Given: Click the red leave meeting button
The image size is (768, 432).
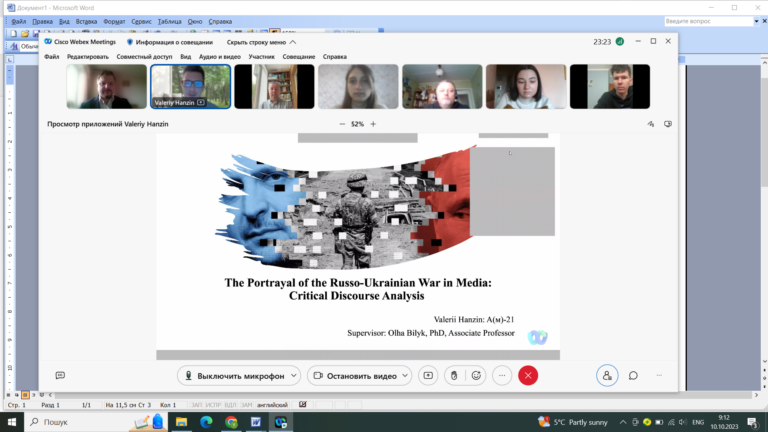Looking at the screenshot, I should [528, 376].
